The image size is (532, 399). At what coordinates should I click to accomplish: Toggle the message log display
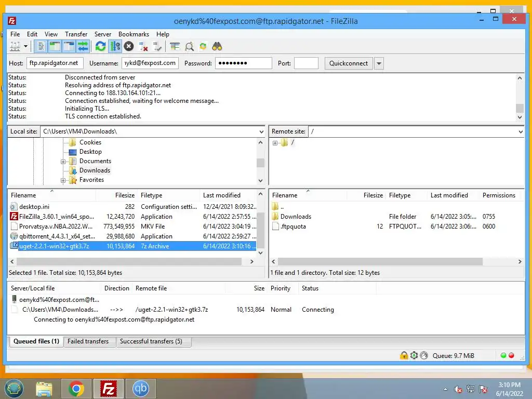click(41, 46)
